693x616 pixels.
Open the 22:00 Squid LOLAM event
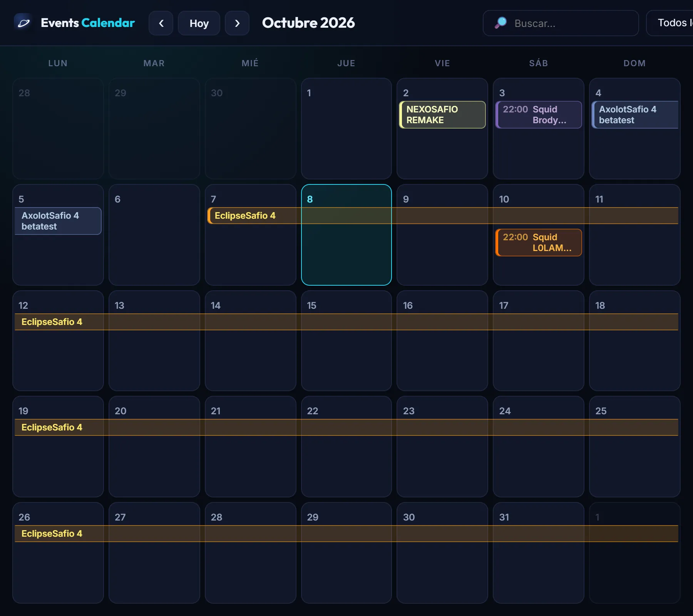pos(539,243)
